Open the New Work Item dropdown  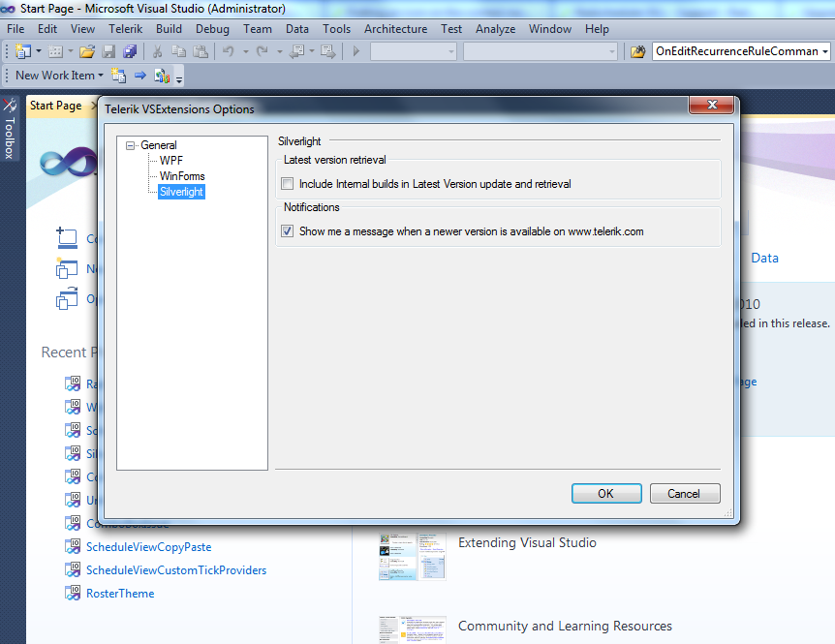tap(58, 76)
